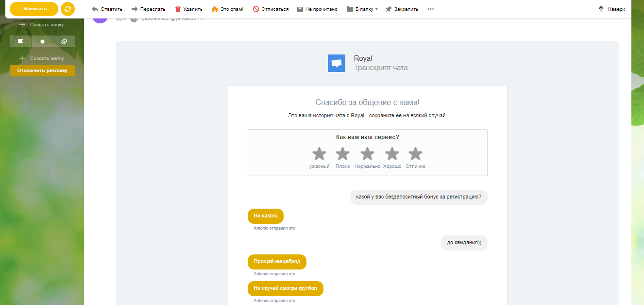Viewport: 644px width, 305px height.
Task: Click the Ответить reply arrow icon
Action: 95,9
